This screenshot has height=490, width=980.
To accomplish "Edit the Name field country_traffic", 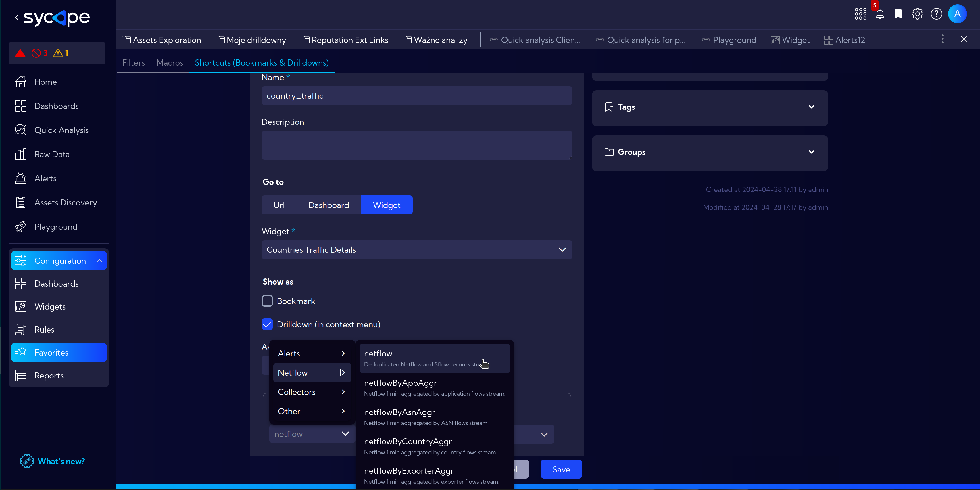I will tap(417, 95).
